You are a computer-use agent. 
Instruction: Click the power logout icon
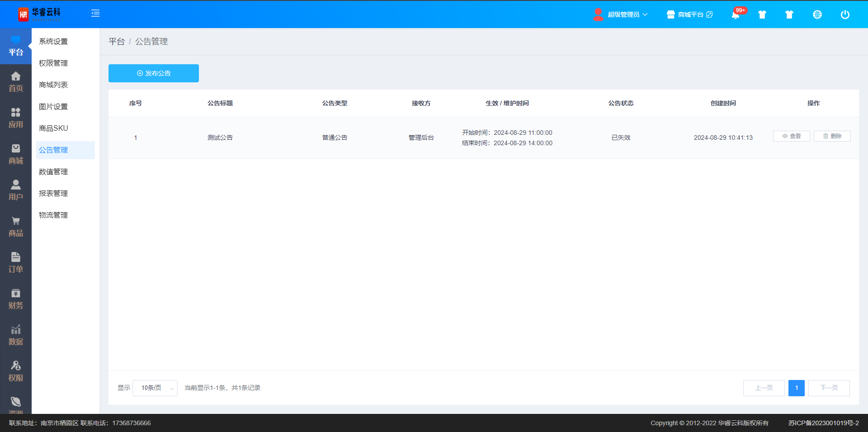[844, 14]
